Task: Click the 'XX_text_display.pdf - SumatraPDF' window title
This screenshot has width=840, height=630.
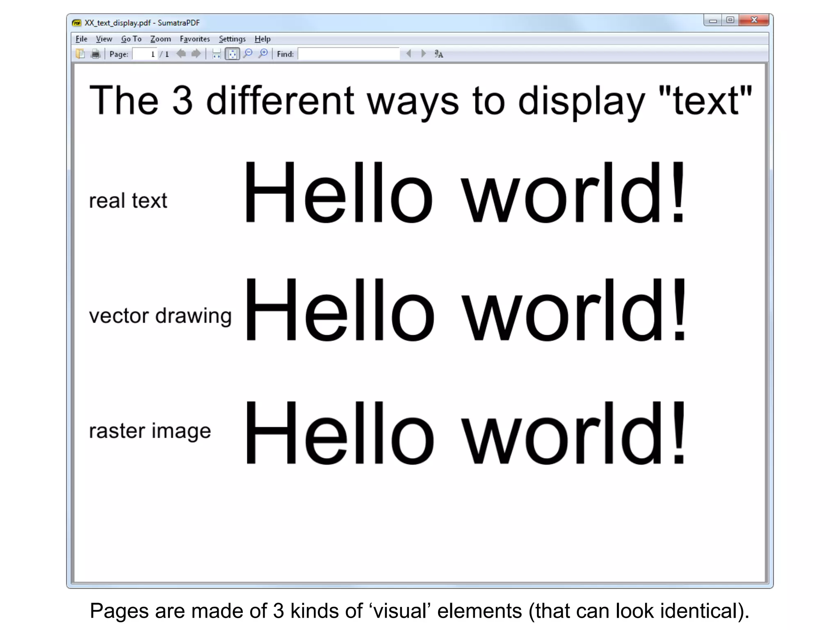Action: tap(142, 23)
